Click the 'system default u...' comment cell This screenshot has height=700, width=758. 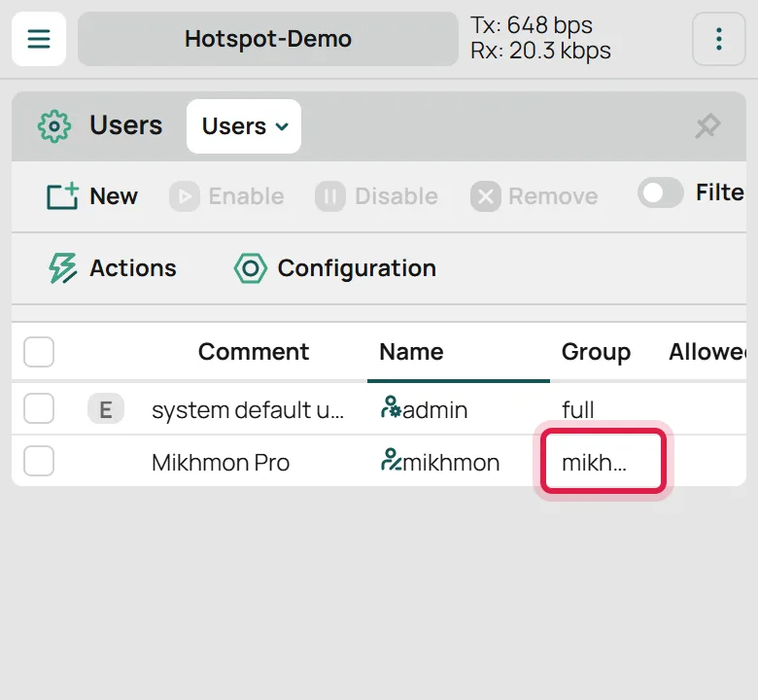pyautogui.click(x=248, y=410)
